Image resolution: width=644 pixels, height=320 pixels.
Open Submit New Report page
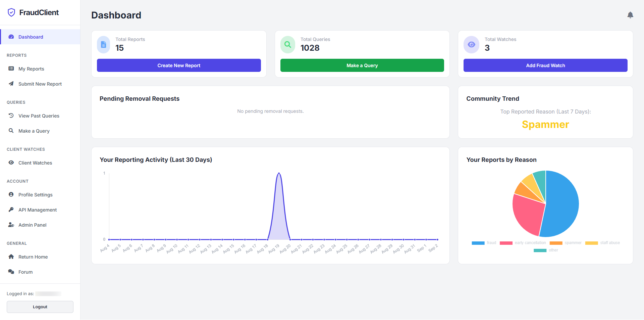coord(40,84)
